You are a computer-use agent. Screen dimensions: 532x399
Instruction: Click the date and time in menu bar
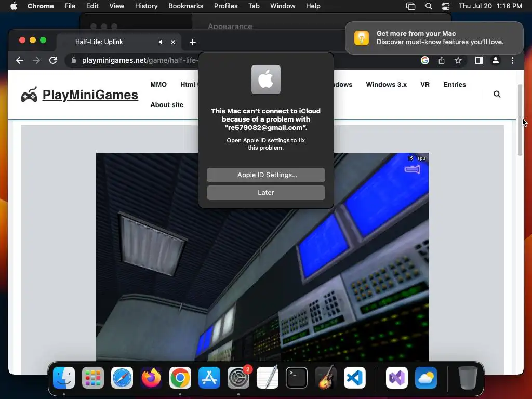point(490,6)
